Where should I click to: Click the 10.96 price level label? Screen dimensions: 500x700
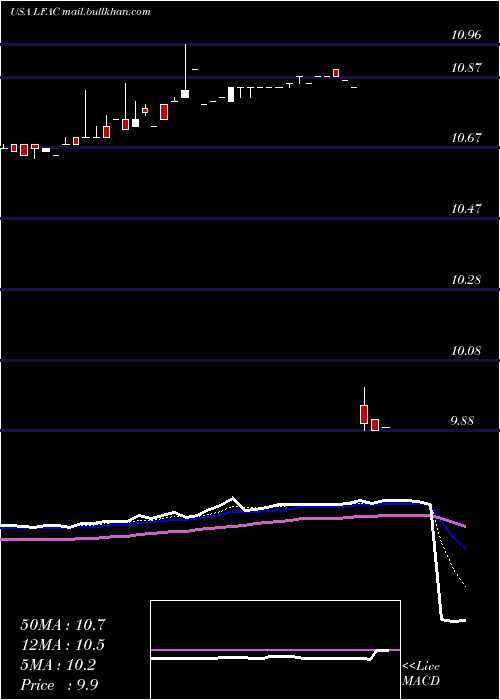(466, 34)
